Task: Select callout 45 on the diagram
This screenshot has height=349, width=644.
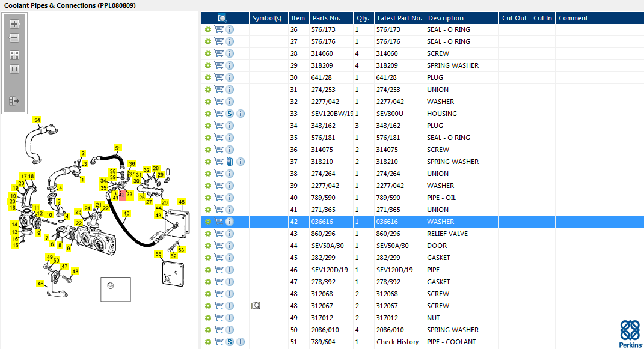Action: coord(182,202)
